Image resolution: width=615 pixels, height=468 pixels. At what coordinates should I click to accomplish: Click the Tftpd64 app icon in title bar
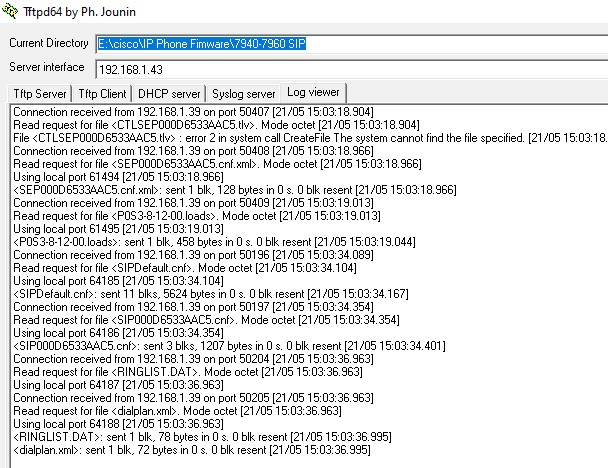click(x=12, y=12)
